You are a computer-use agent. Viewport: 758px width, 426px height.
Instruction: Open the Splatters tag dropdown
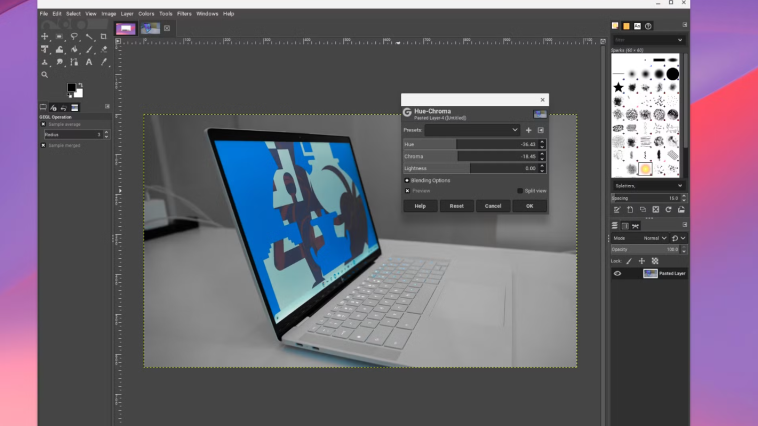coord(648,186)
